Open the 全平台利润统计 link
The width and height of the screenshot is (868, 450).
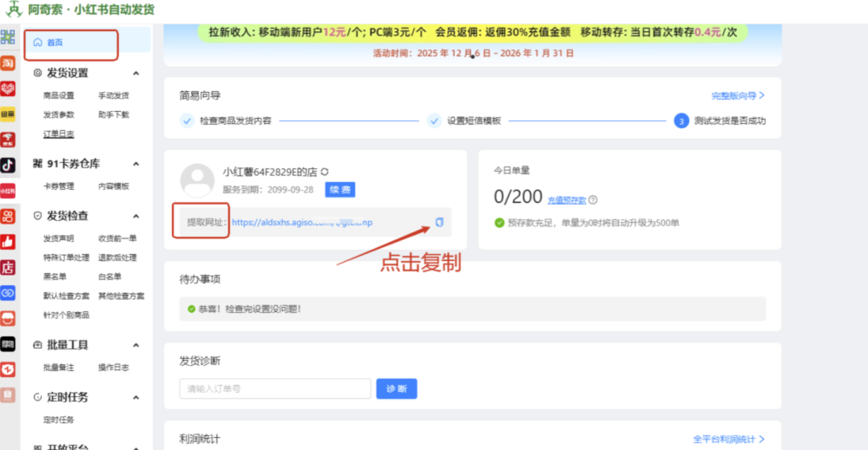pos(729,440)
